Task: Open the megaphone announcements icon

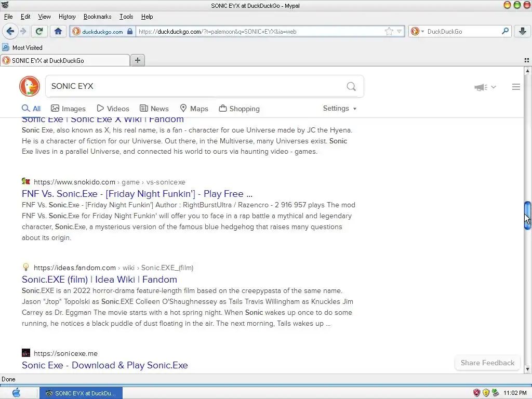Action: pos(481,87)
